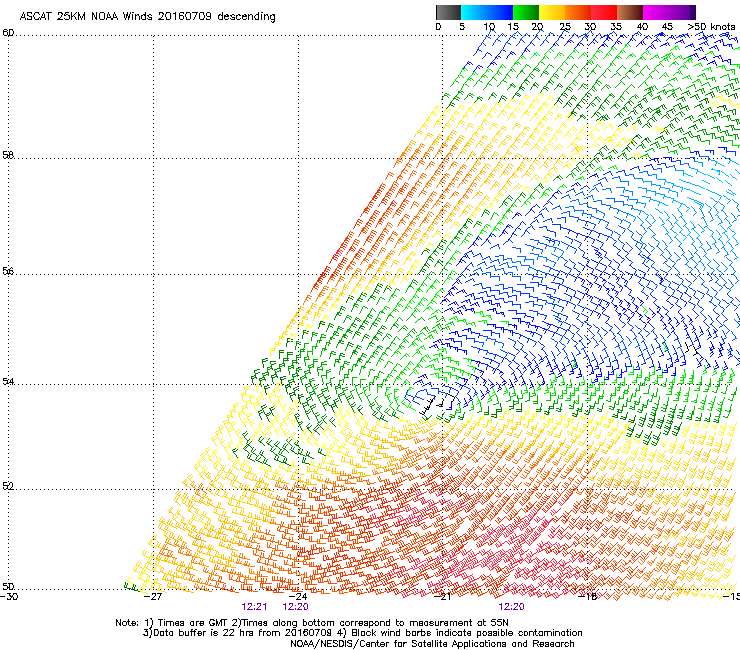
Task: Pick the green 15–20 knots legend color
Action: 525,12
